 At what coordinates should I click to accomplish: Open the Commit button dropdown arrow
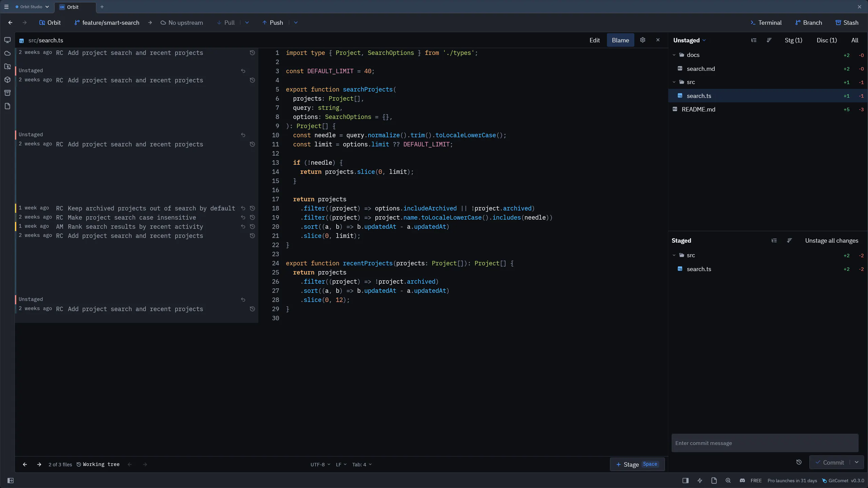856,462
